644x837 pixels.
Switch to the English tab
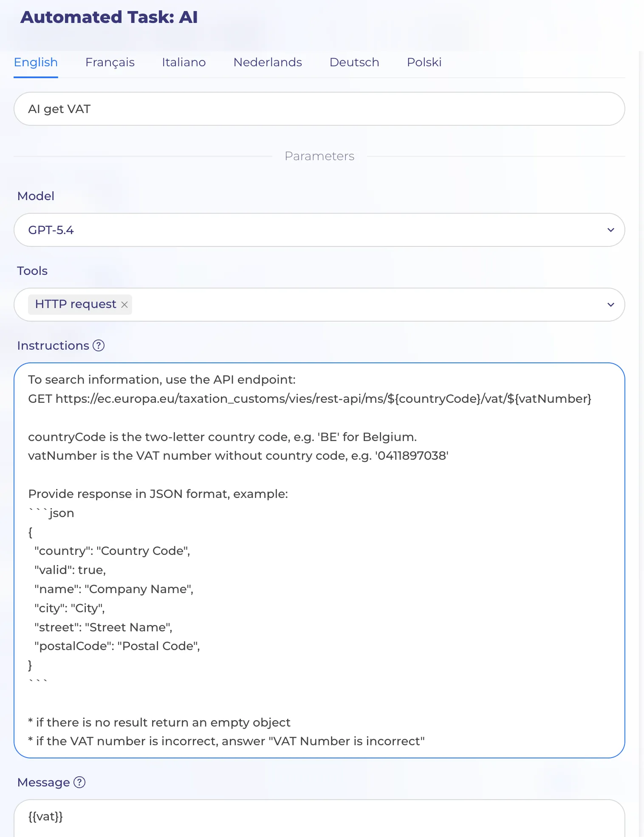coord(36,62)
